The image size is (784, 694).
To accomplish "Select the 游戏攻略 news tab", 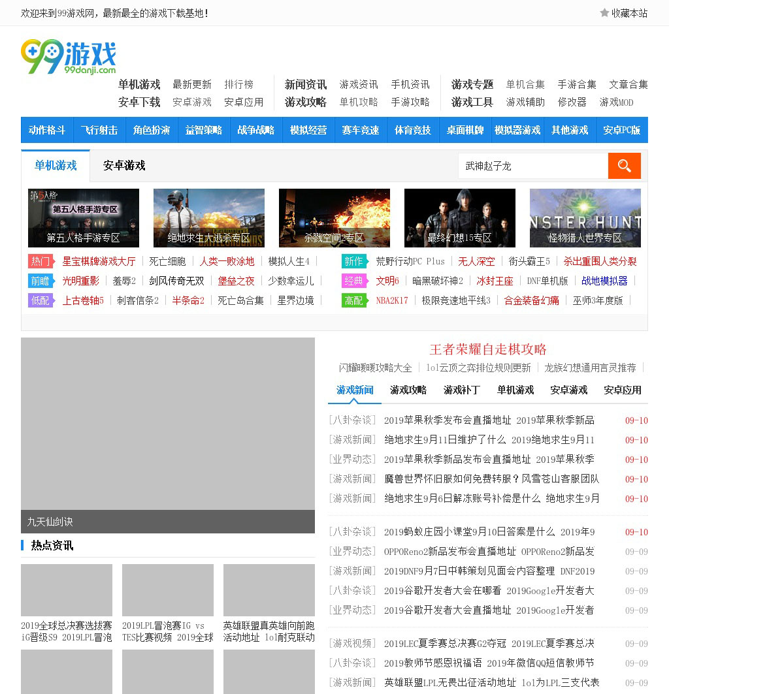I will pos(408,390).
